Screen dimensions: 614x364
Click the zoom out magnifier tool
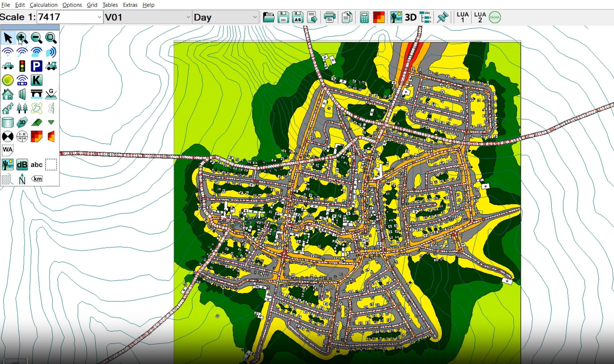(36, 38)
